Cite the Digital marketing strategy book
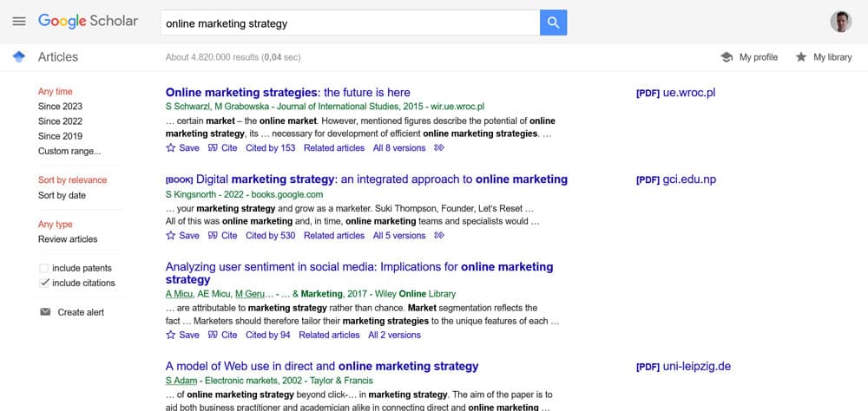This screenshot has width=868, height=411. point(222,236)
